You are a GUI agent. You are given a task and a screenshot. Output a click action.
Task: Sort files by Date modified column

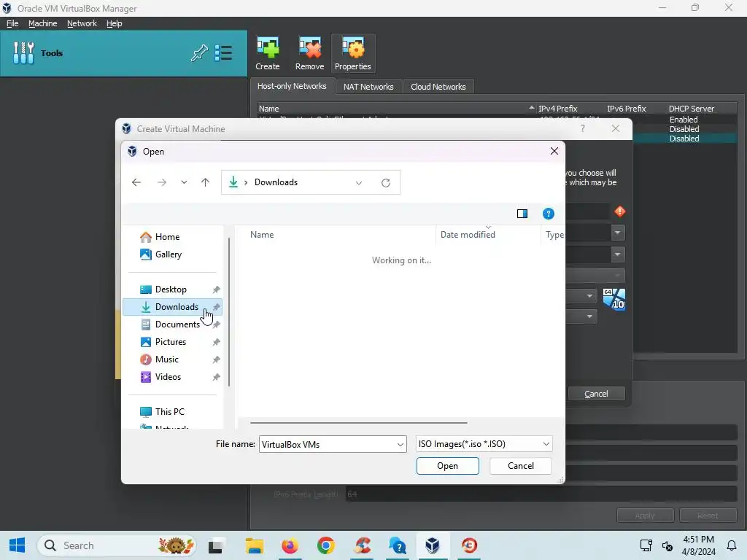pos(488,235)
